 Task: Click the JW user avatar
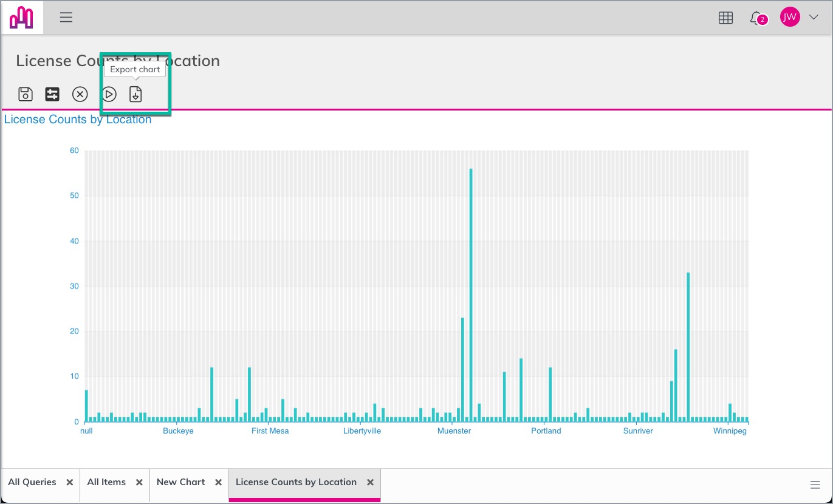790,18
